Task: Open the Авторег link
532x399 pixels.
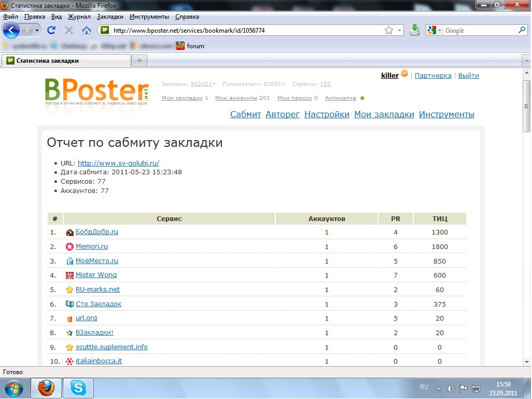Action: pos(283,115)
